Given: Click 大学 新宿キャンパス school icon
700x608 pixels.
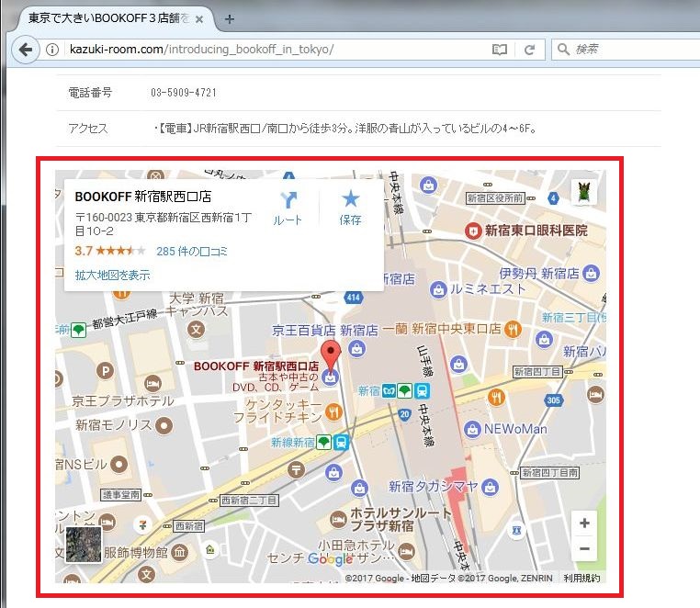Looking at the screenshot, I should pos(196,330).
